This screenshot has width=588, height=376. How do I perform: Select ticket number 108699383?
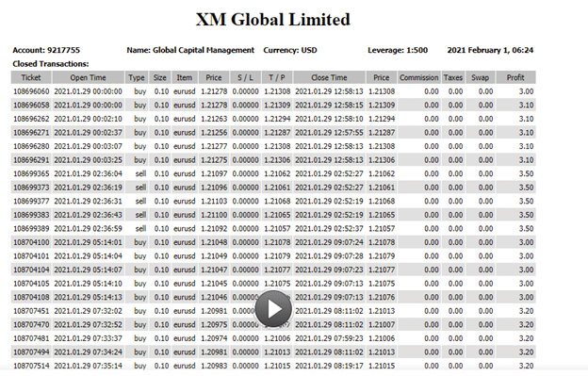point(31,215)
